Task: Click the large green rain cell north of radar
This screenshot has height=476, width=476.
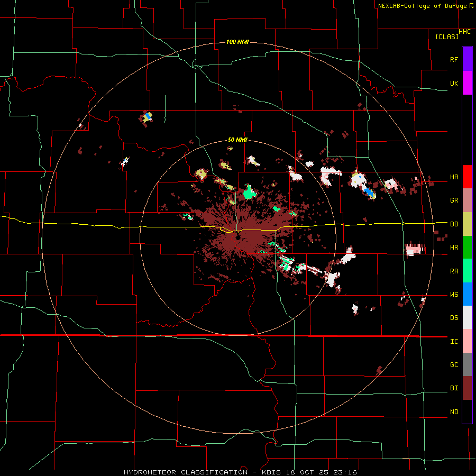Action: [x=249, y=192]
